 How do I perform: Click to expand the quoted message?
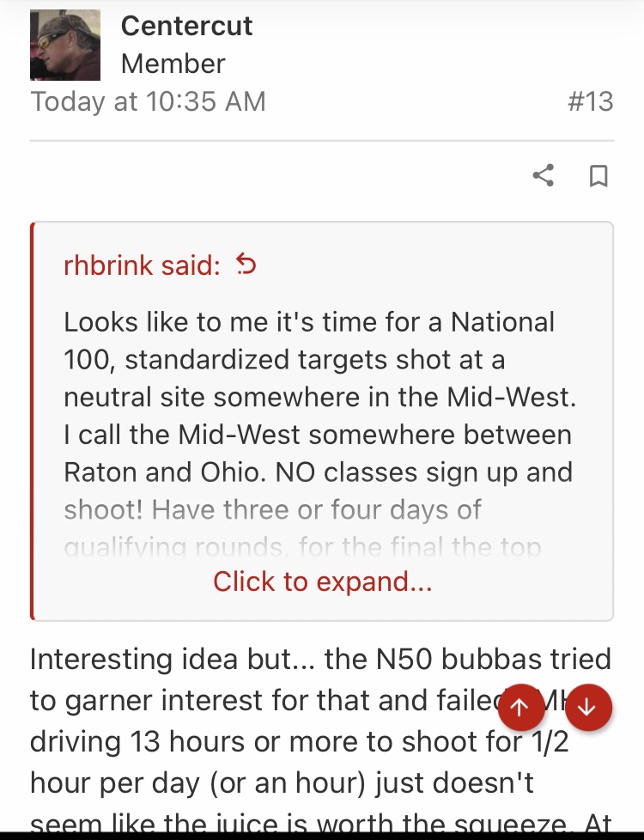[323, 581]
